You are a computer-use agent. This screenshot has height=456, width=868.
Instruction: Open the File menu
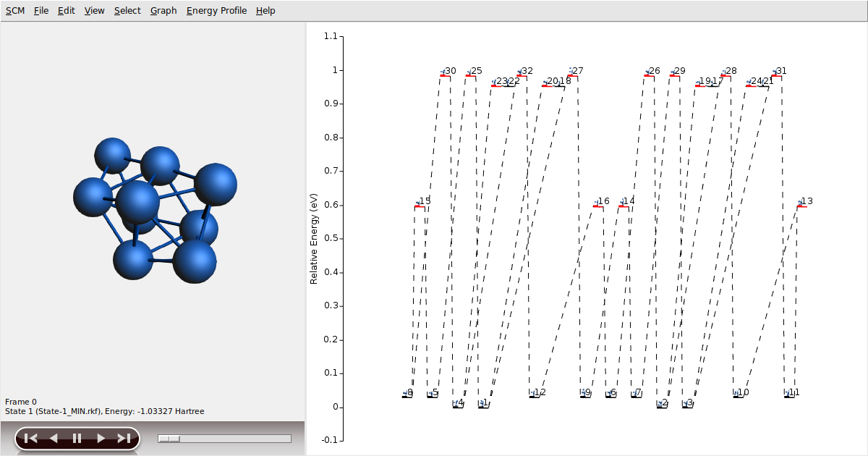click(41, 11)
